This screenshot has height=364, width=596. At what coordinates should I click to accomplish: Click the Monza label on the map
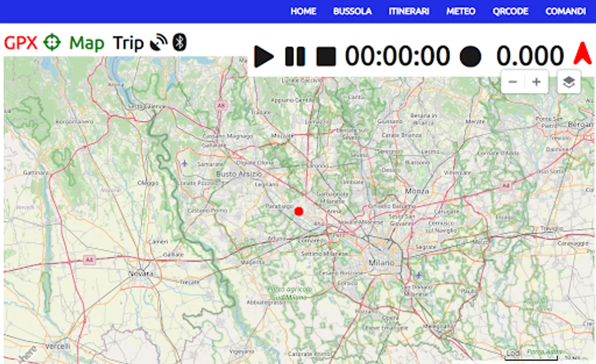[417, 191]
